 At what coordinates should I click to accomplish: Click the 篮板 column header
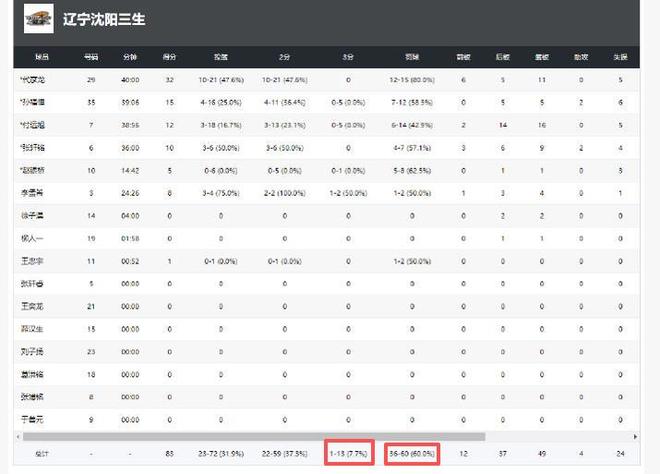[541, 58]
